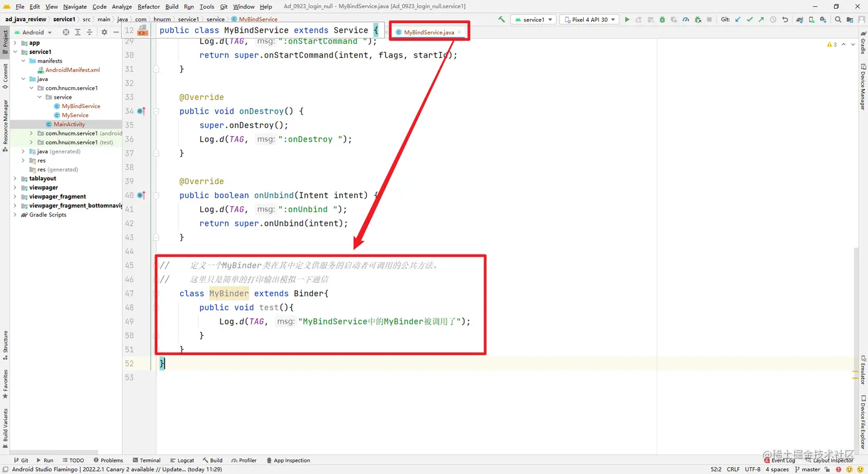Expand the app module in tree
The height and width of the screenshot is (474, 868).
point(15,43)
